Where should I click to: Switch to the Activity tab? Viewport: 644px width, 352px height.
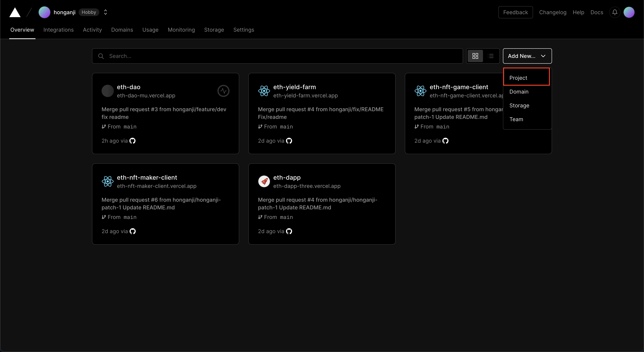(92, 30)
